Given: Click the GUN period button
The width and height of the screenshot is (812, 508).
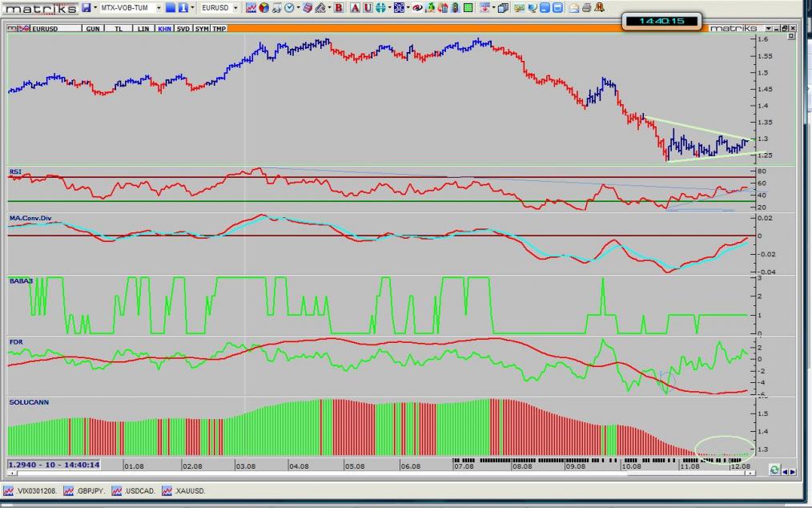Looking at the screenshot, I should pos(93,28).
